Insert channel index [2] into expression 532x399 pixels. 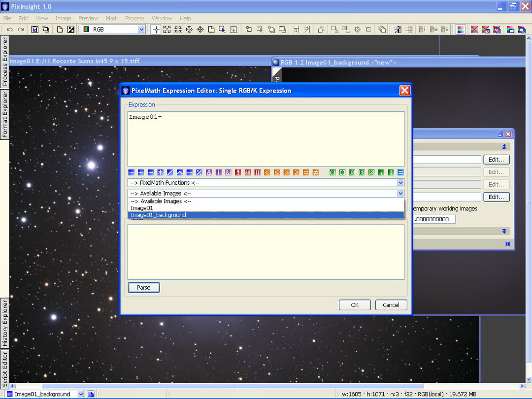pyautogui.click(x=371, y=172)
